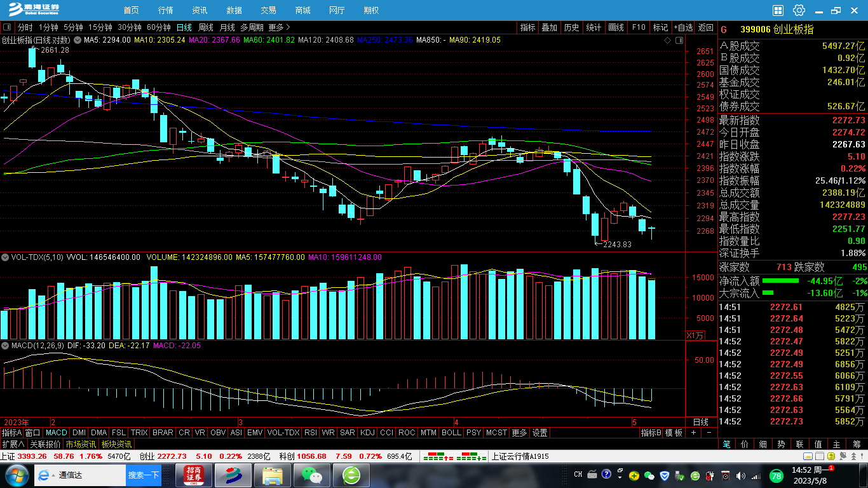Click the 叠加 toolbar button

coord(550,27)
